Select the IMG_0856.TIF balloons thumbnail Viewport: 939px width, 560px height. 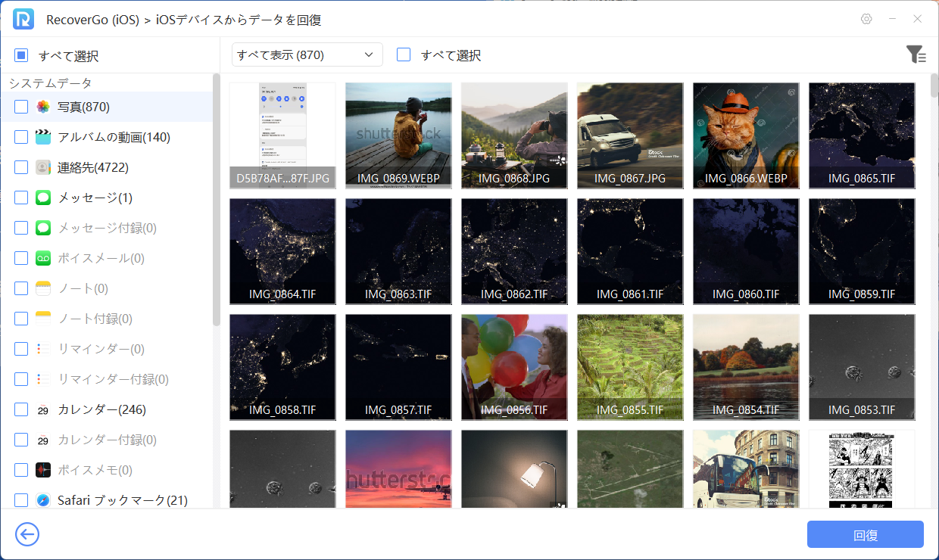pyautogui.click(x=513, y=367)
